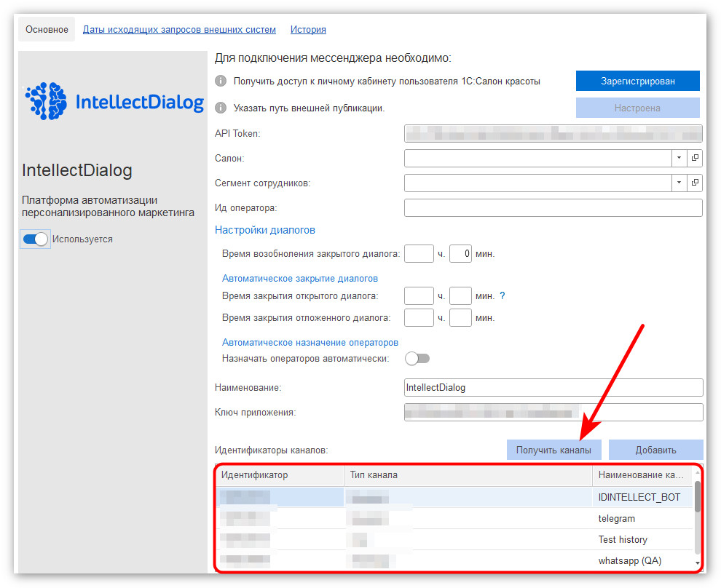
Task: Click the Ид оператора input field
Action: coord(553,207)
